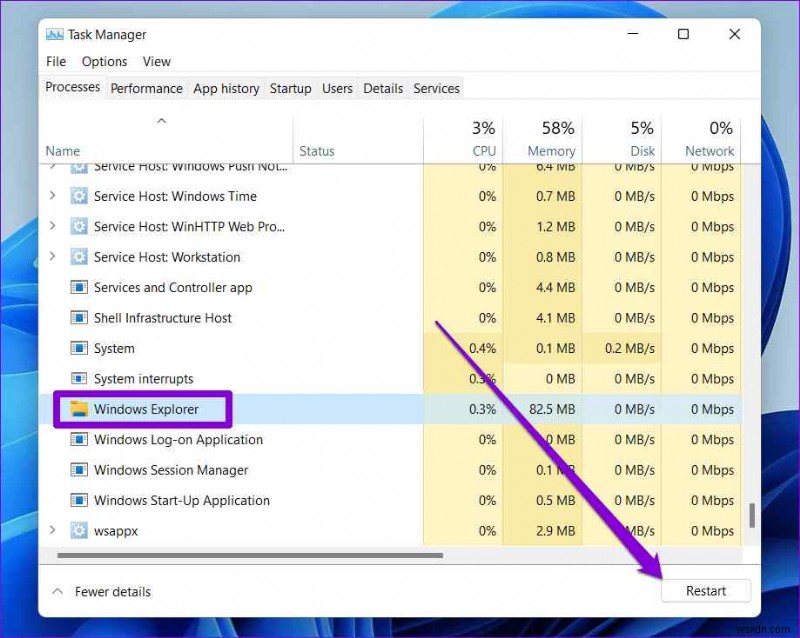800x638 pixels.
Task: Click the System interrupts icon
Action: [x=79, y=378]
